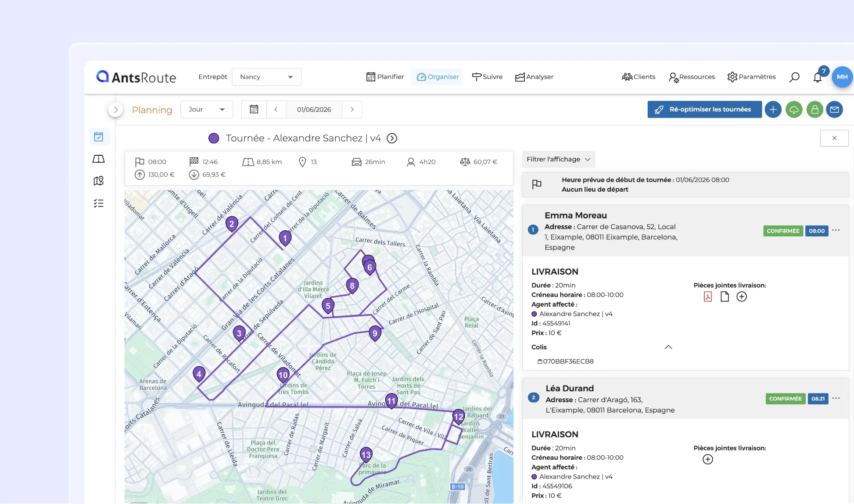This screenshot has height=504, width=854.
Task: Click map marker 11
Action: click(x=391, y=401)
